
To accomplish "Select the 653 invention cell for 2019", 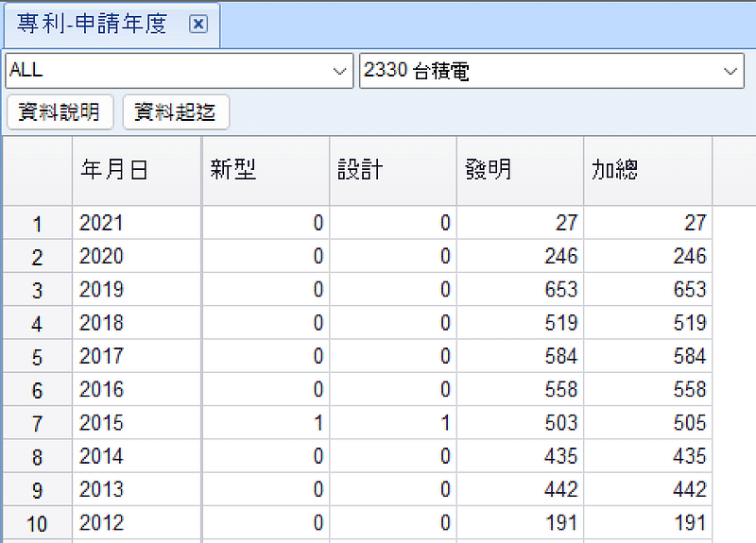I will (519, 290).
